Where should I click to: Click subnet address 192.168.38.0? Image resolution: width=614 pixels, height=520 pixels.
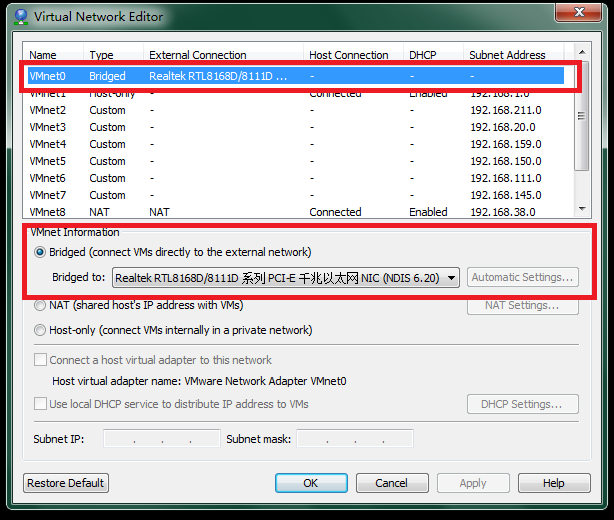[503, 212]
